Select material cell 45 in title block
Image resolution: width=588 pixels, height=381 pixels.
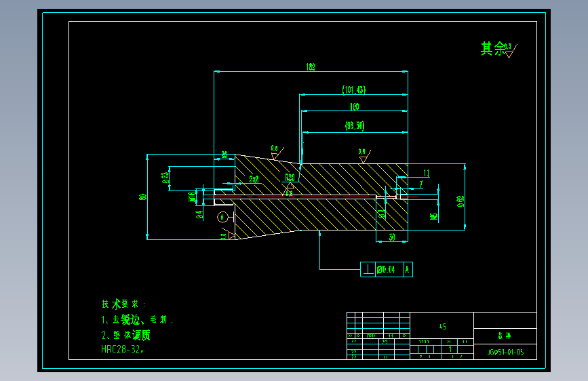442,327
